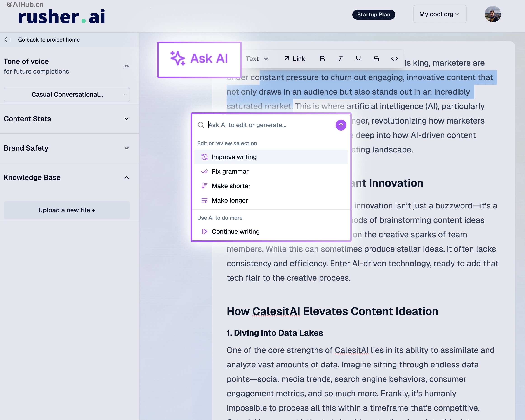Open the Text style dropdown
The image size is (525, 420).
(257, 59)
